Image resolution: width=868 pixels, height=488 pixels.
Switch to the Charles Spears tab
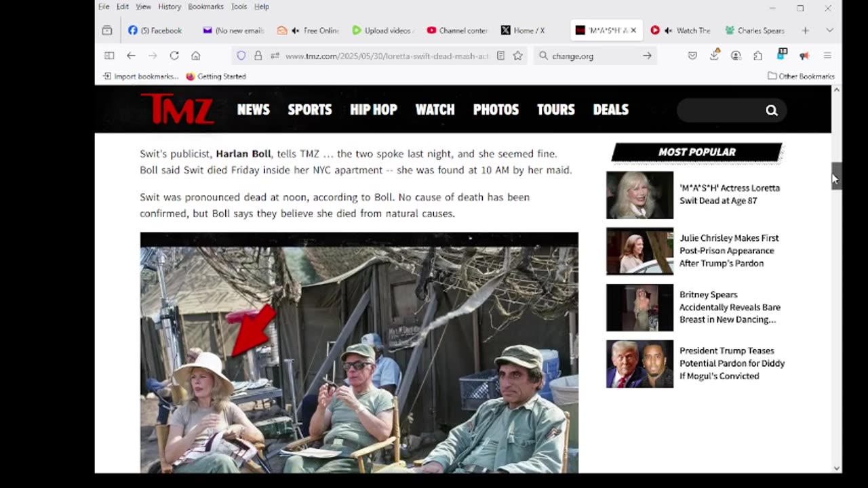tap(755, 30)
